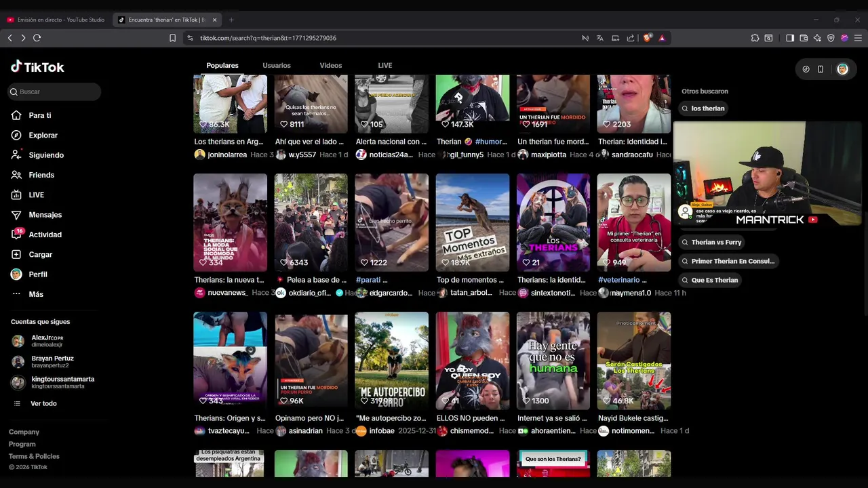Click the #parati hashtag
Screen dimensions: 868x488
pyautogui.click(x=368, y=280)
